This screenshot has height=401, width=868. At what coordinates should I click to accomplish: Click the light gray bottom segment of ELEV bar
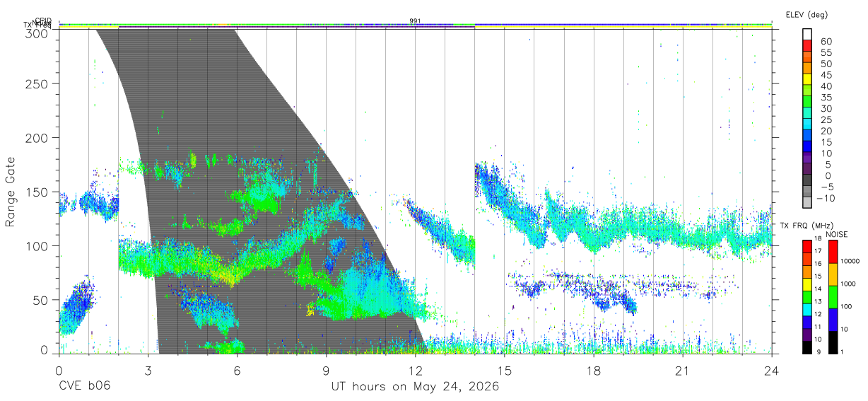click(807, 201)
